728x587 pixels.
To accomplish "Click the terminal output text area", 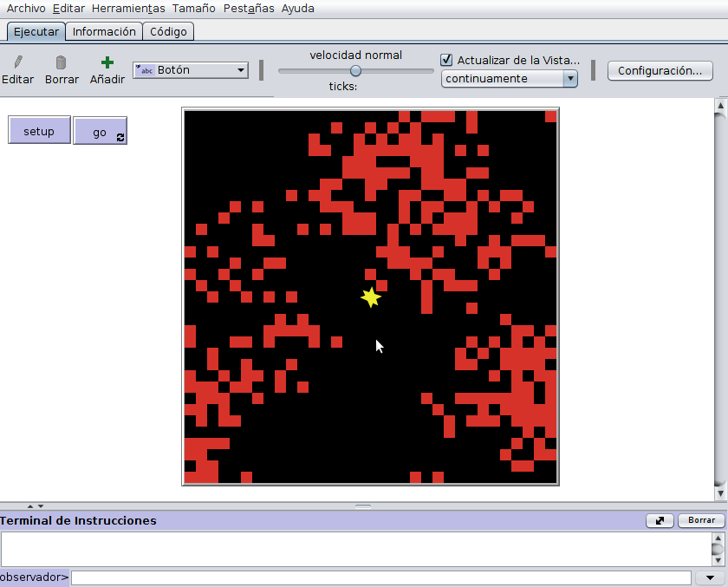I will pyautogui.click(x=356, y=550).
